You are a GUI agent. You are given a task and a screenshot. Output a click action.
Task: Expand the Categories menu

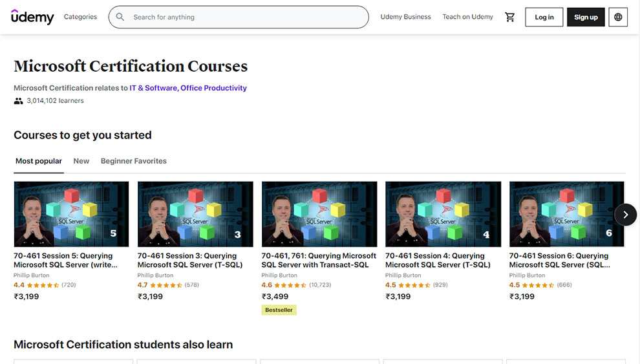click(x=80, y=17)
